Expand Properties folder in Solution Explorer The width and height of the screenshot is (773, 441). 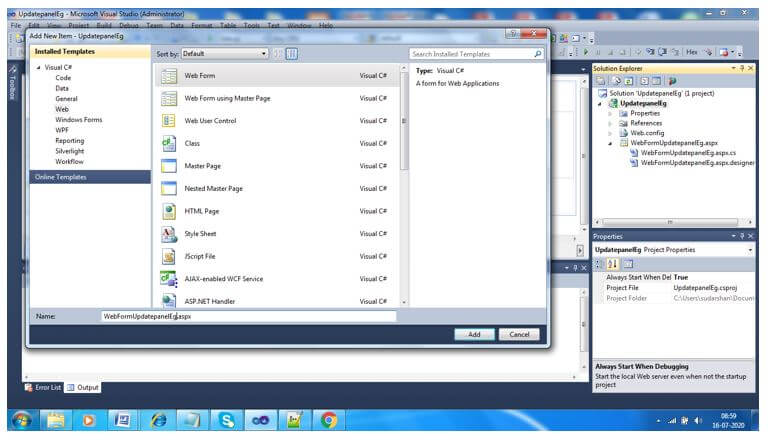[x=610, y=114]
